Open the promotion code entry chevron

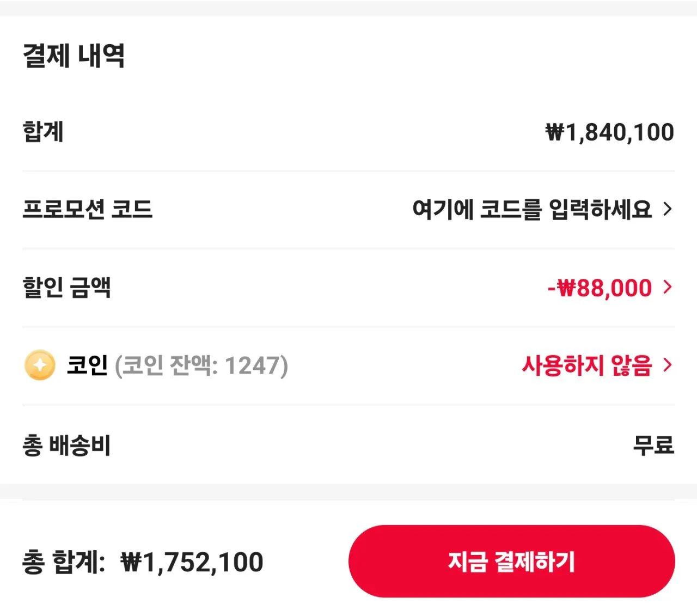(667, 210)
